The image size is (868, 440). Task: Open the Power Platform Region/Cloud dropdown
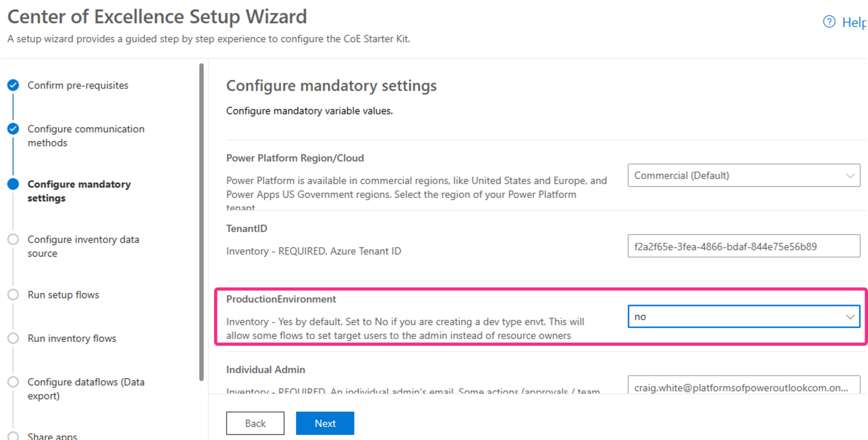point(743,175)
